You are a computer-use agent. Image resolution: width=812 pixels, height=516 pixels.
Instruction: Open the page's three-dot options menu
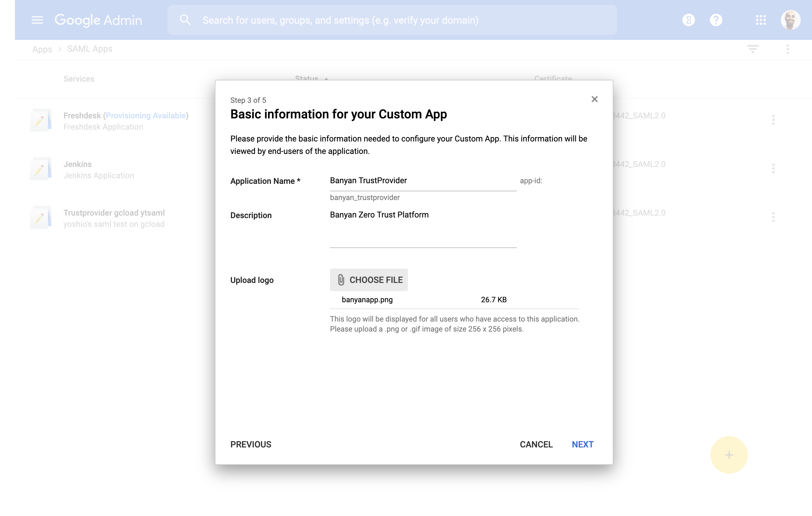788,49
